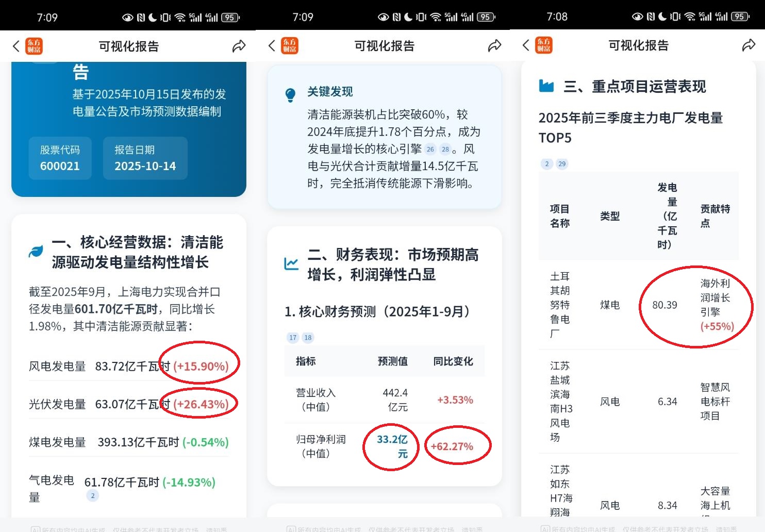The image size is (765, 532).
Task: Select the 营业收入(中值) cell
Action: pos(315,400)
